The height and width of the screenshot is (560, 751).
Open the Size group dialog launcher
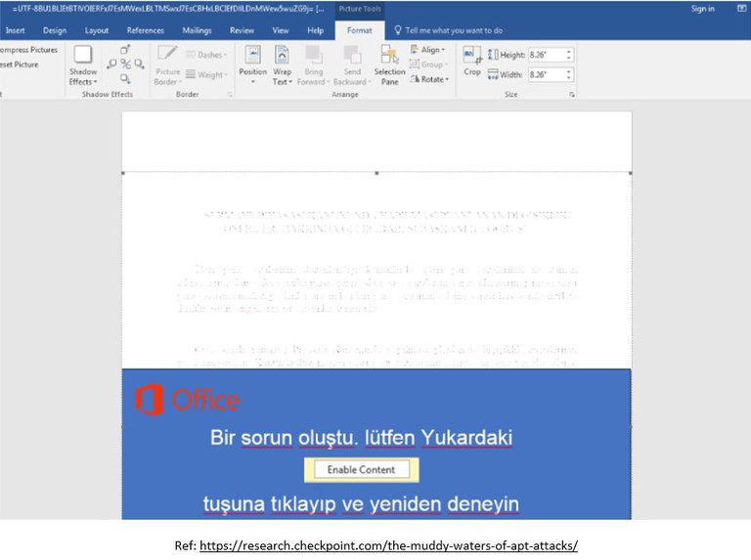[571, 95]
